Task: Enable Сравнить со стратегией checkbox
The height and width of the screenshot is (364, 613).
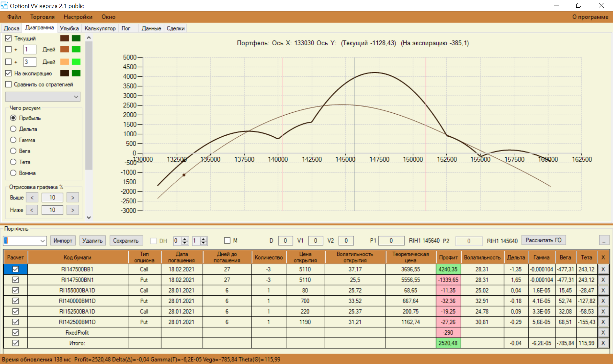Action: coord(9,84)
